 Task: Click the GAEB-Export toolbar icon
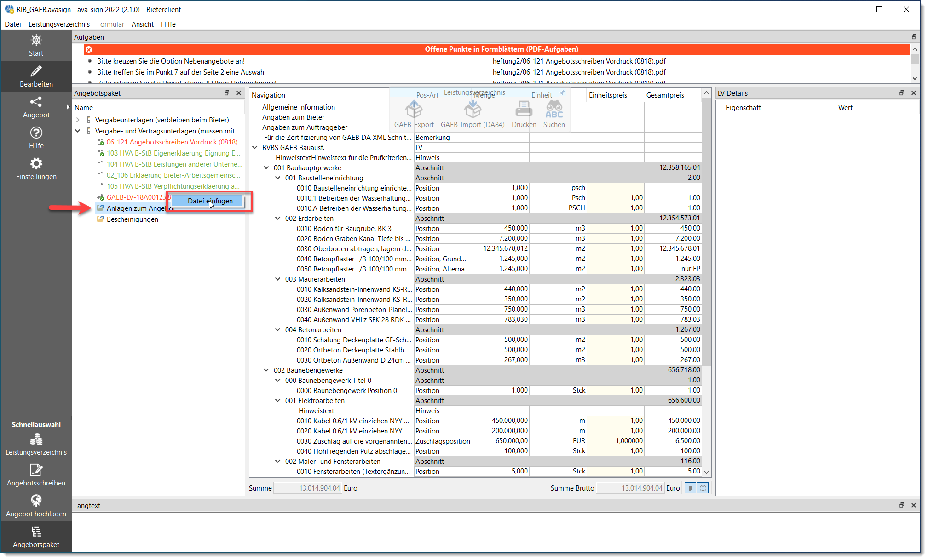[414, 110]
